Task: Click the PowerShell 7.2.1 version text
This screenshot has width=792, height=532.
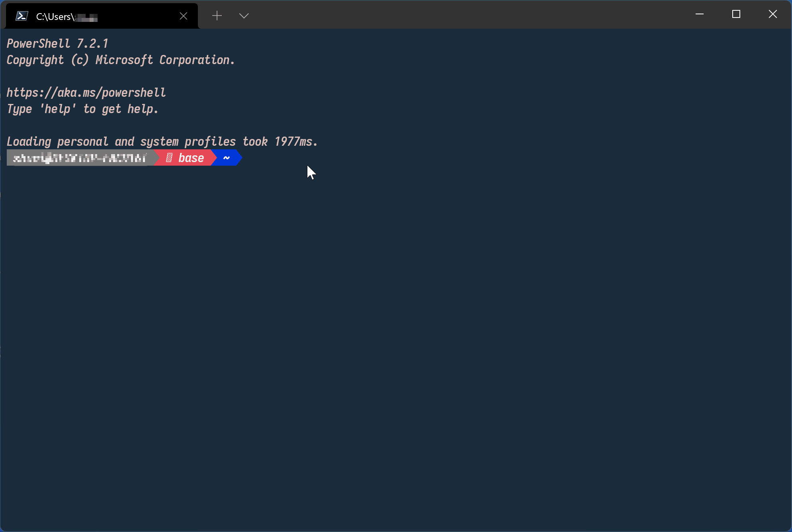Action: (x=57, y=43)
